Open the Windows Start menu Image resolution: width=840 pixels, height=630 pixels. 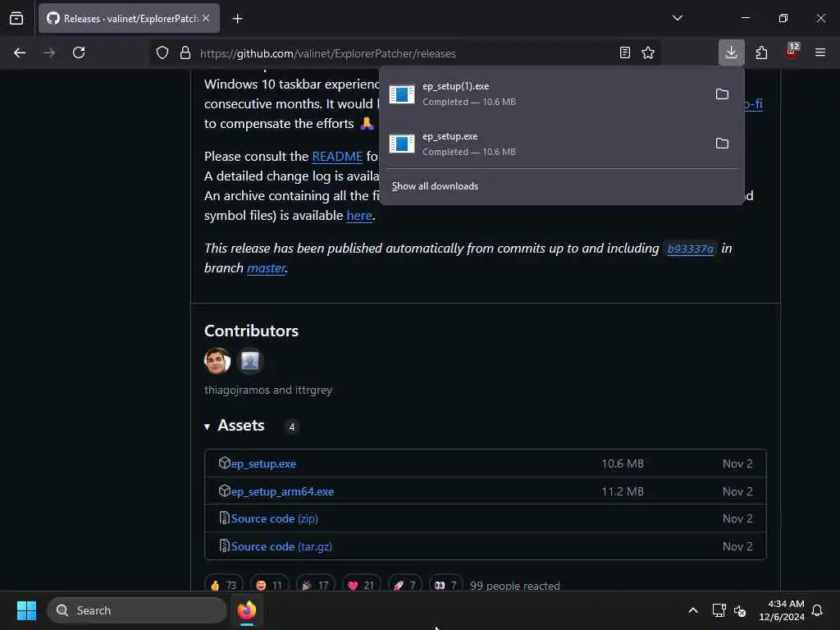coord(26,610)
